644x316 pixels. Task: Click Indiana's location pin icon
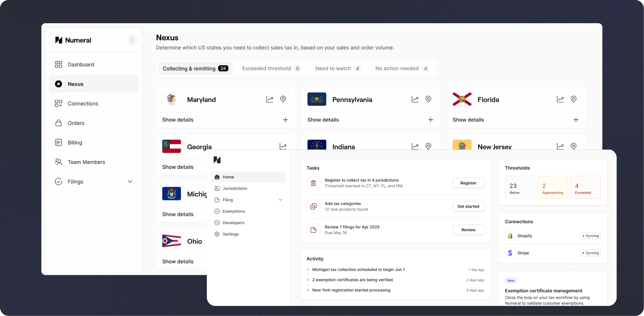(428, 146)
